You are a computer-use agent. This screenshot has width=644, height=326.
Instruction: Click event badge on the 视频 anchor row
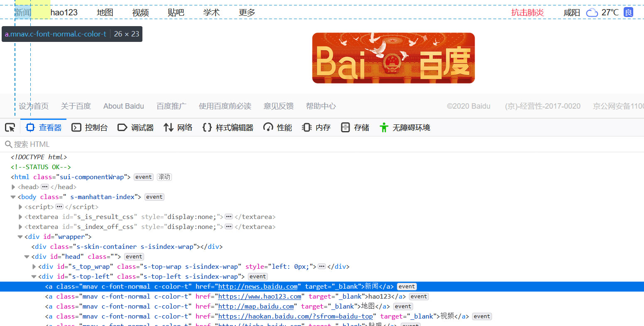482,316
